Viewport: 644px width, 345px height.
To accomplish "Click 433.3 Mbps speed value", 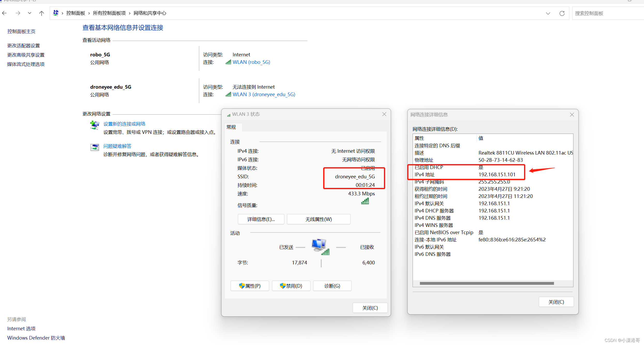I will [361, 194].
